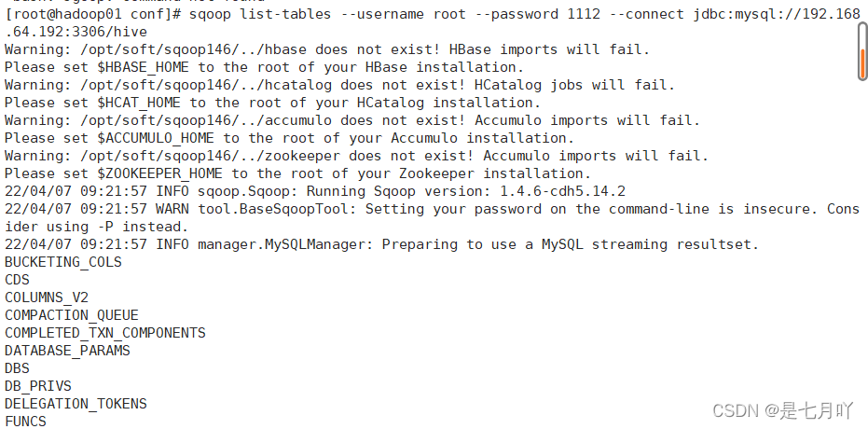
Task: Click the DELEGATION_TOKENS line
Action: (x=76, y=404)
